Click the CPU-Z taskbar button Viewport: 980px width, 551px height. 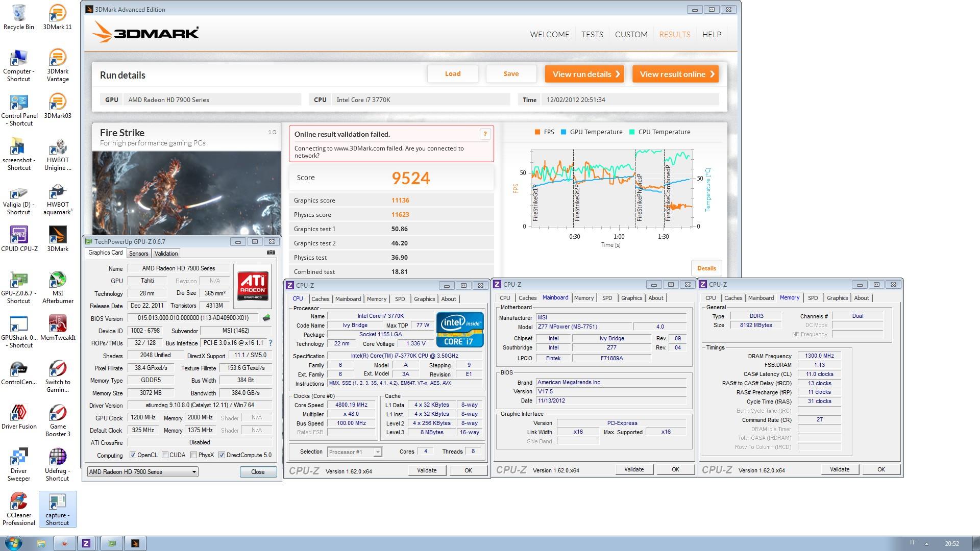click(86, 543)
